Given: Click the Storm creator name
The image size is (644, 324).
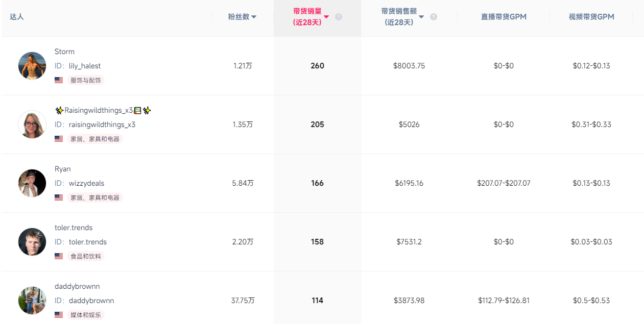Looking at the screenshot, I should [64, 52].
